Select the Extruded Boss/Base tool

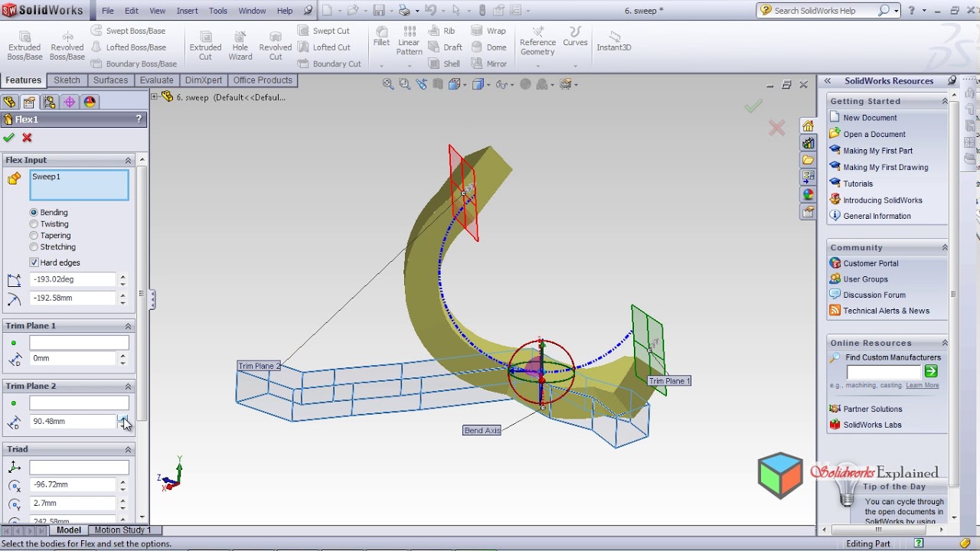click(24, 46)
